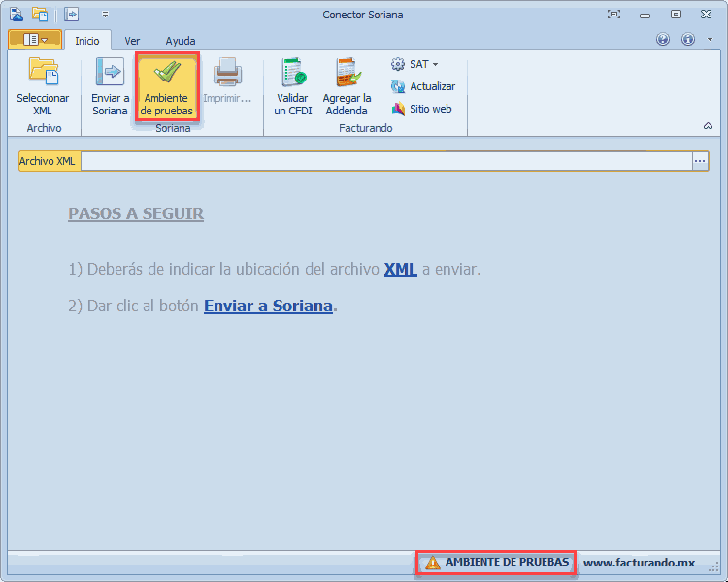Click the Seleccionar XML folder icon
This screenshot has width=728, height=582.
43,74
